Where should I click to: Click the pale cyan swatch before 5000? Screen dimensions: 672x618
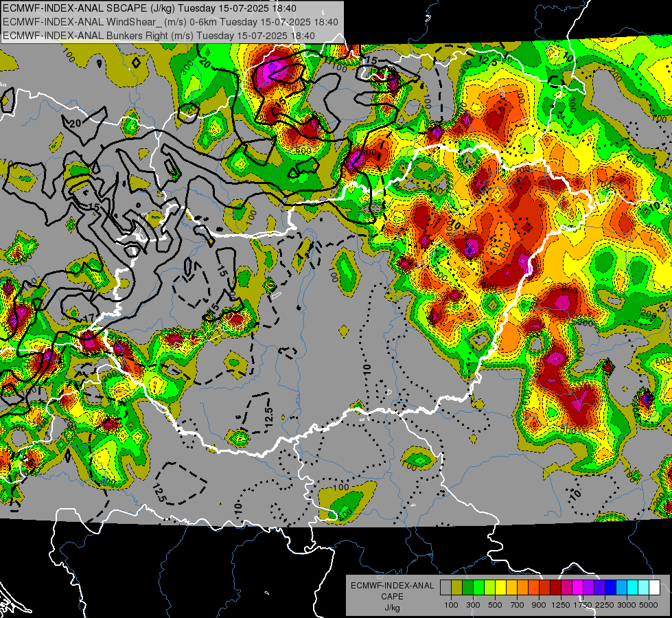point(644,587)
